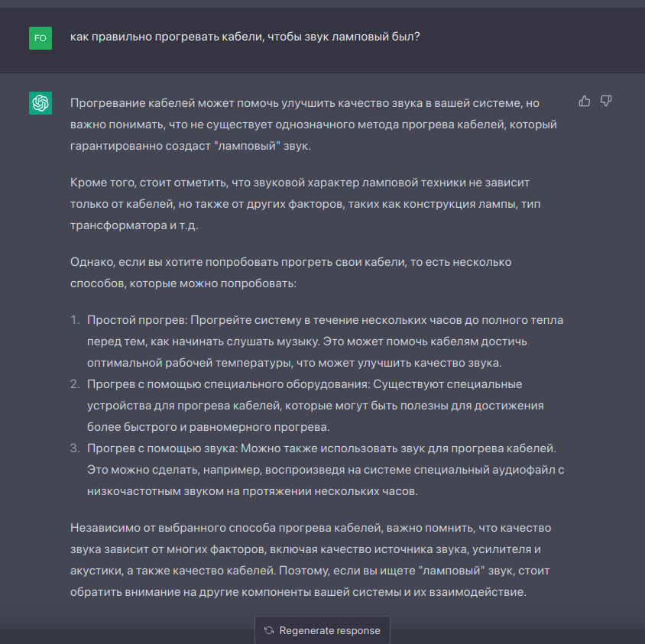Click the thumbs up icon
Screen dimensions: 645x644
[585, 102]
